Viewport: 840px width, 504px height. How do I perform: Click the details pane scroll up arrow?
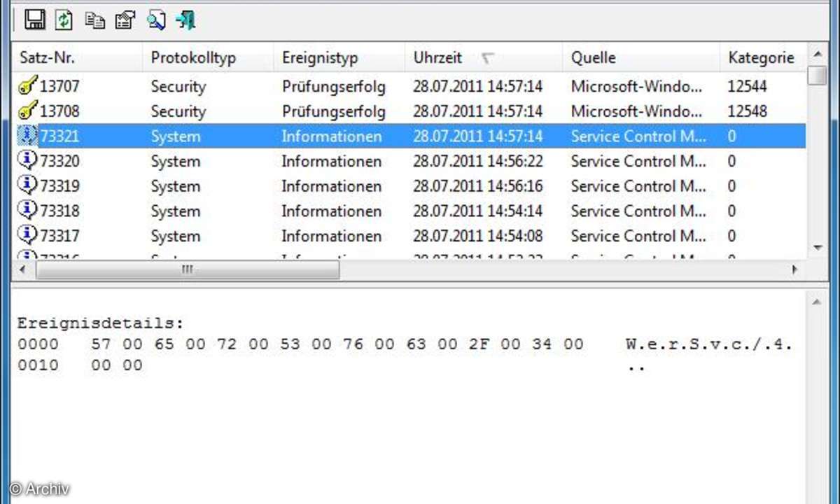click(817, 301)
